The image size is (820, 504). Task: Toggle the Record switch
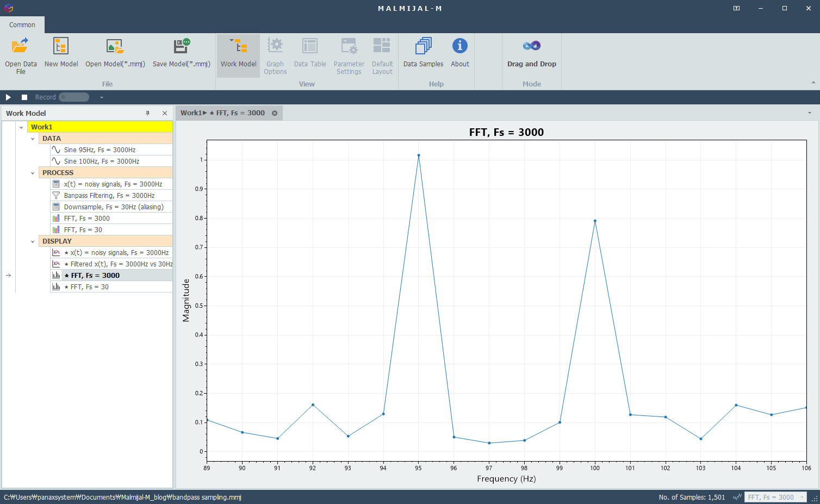click(x=74, y=97)
